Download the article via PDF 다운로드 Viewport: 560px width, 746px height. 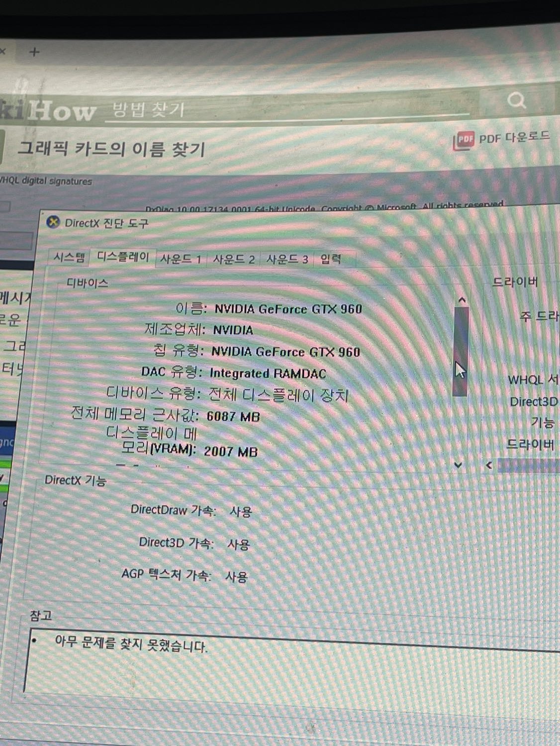[x=501, y=139]
